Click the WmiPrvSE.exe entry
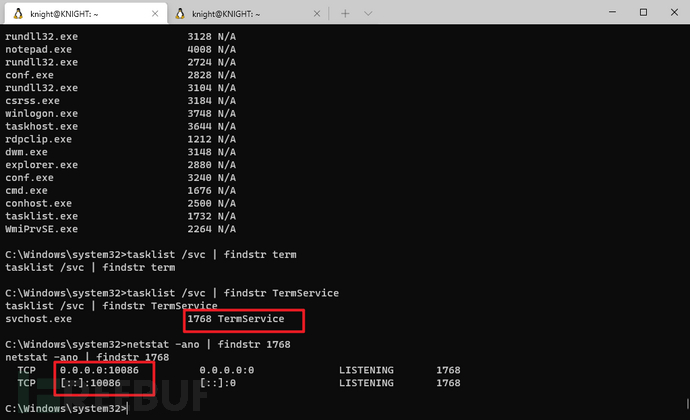690x420 pixels. (x=121, y=229)
